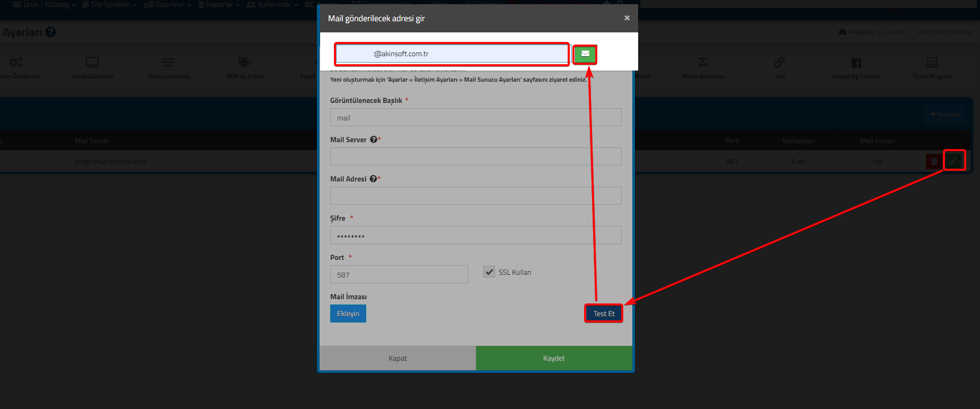Open the Ürün Listeleme settings tab
980x409 pixels.
(x=169, y=68)
